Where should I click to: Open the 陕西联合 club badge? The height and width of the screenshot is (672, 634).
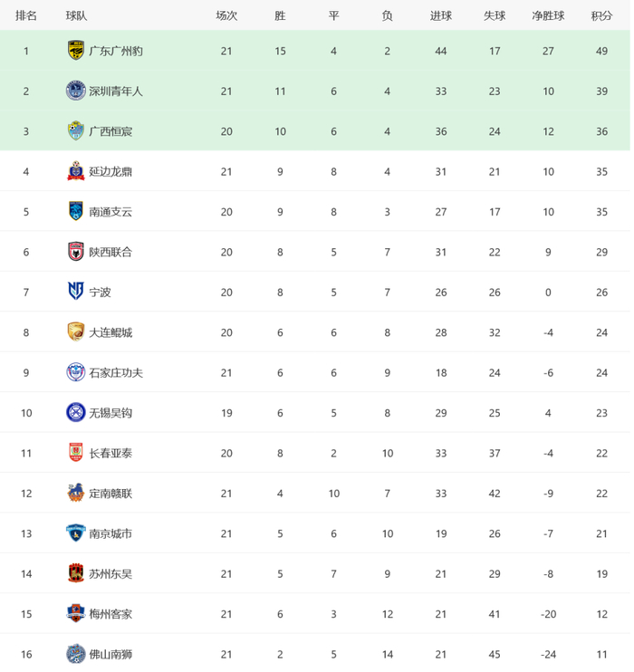pos(76,252)
